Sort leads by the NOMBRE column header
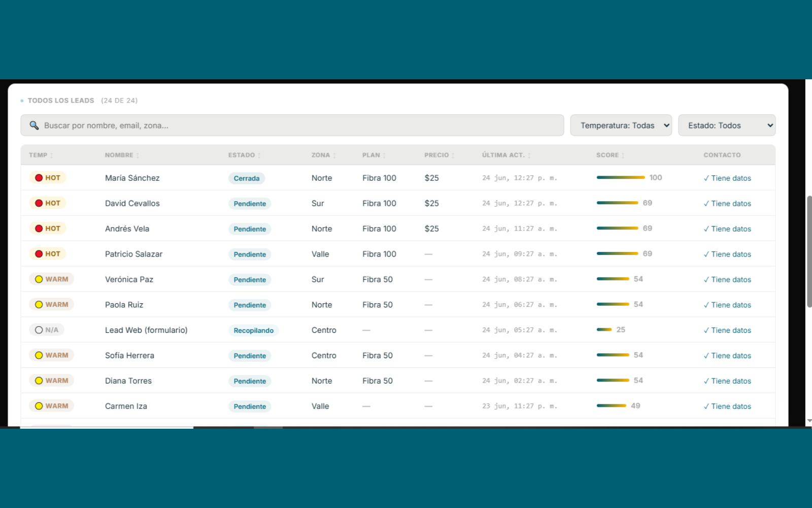This screenshot has width=812, height=508. (119, 155)
